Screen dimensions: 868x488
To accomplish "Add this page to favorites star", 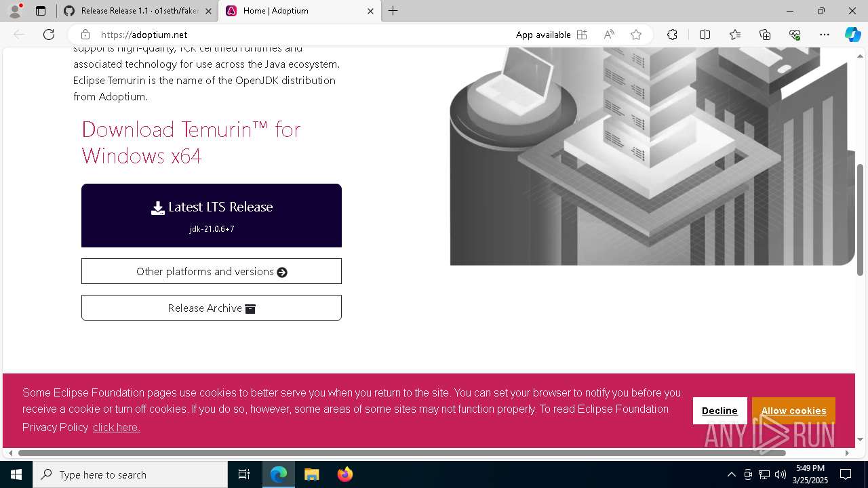I will pyautogui.click(x=635, y=35).
